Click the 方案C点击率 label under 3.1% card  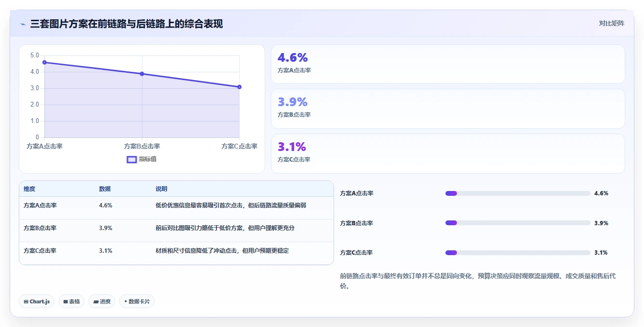tap(294, 160)
